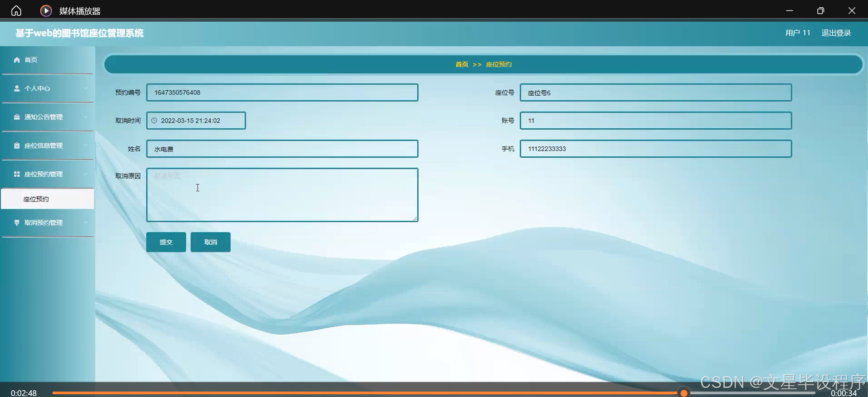The image size is (868, 397).
Task: Click the elapsed time 0:02:48
Action: 24,393
